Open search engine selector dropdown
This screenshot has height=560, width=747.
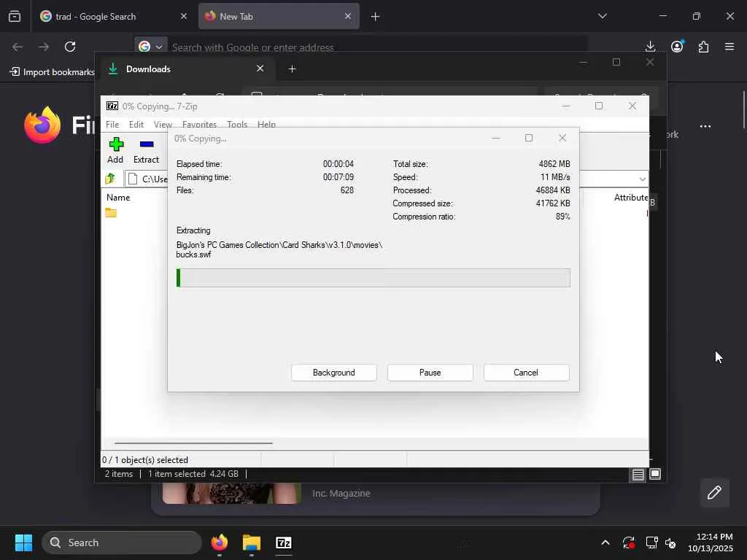point(150,47)
